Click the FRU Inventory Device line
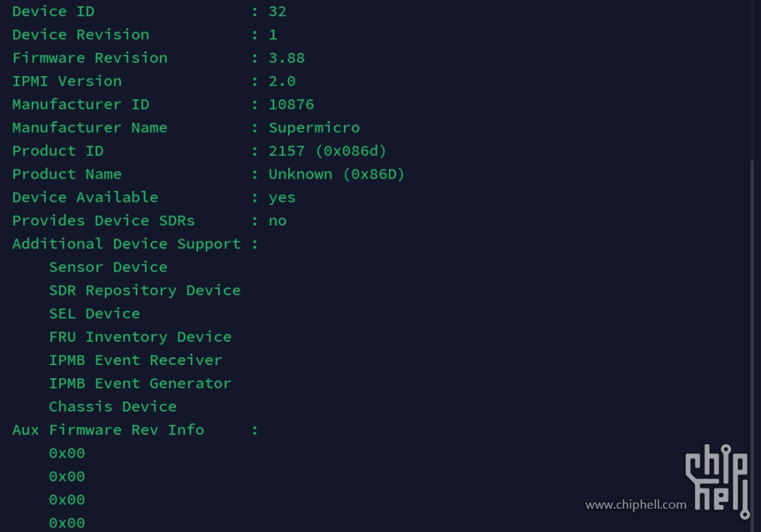Viewport: 761px width, 532px height. click(141, 337)
